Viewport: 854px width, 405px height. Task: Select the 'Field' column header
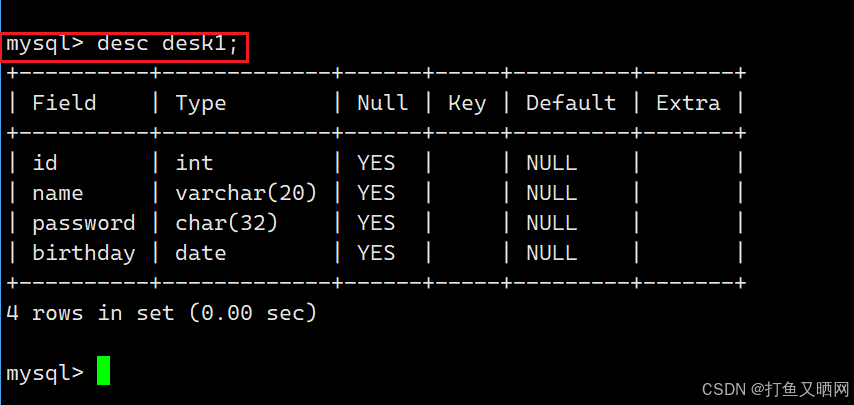64,103
